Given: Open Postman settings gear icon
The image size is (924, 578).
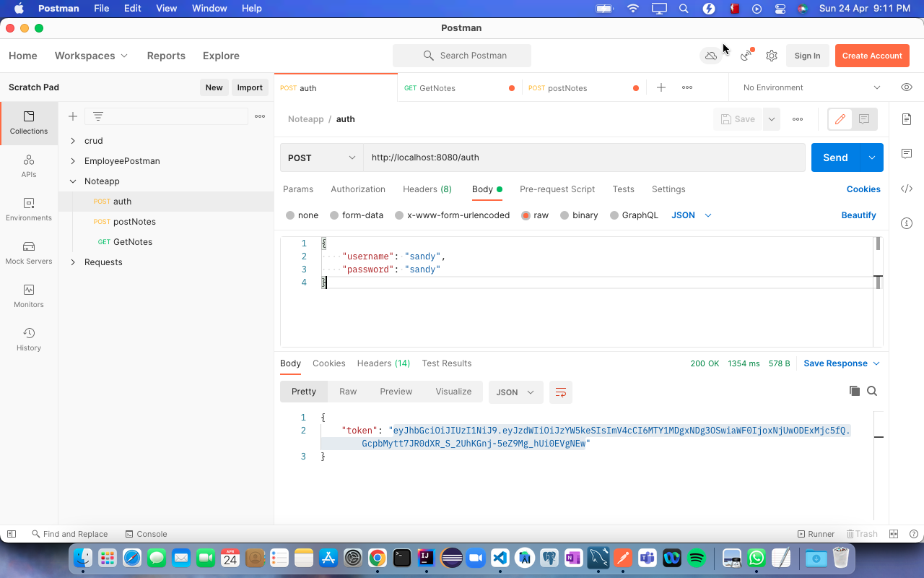Looking at the screenshot, I should pos(772,56).
